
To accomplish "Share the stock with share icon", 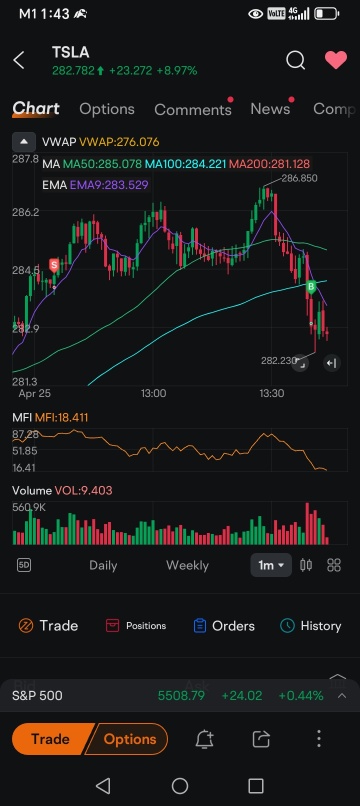I will click(261, 739).
